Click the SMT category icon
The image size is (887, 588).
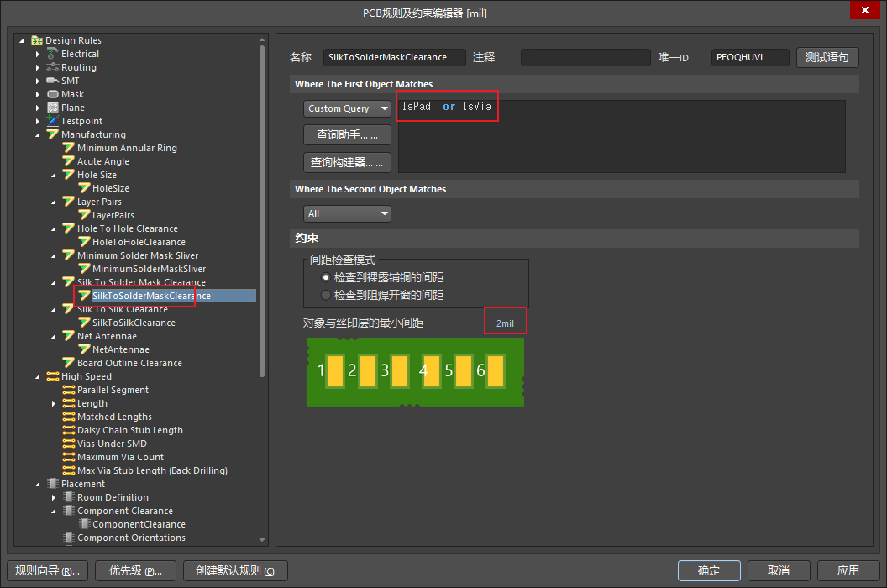(53, 81)
